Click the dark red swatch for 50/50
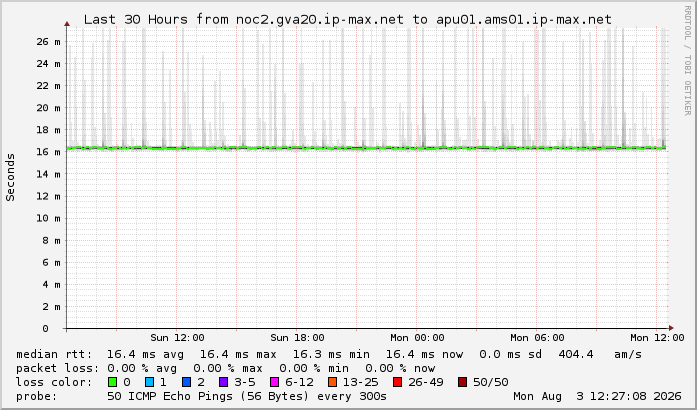The height and width of the screenshot is (410, 697). (x=462, y=382)
